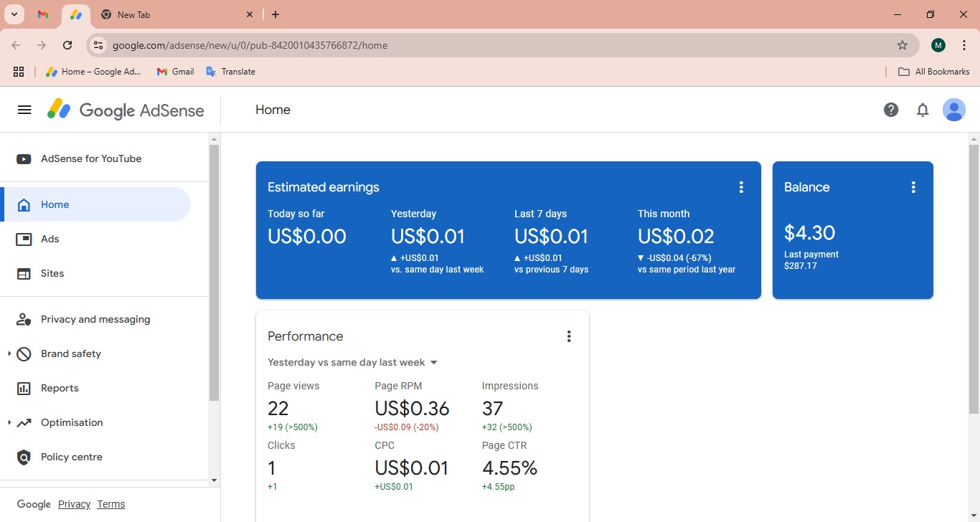This screenshot has width=980, height=522.
Task: Open Estimated earnings card options menu
Action: click(x=741, y=187)
